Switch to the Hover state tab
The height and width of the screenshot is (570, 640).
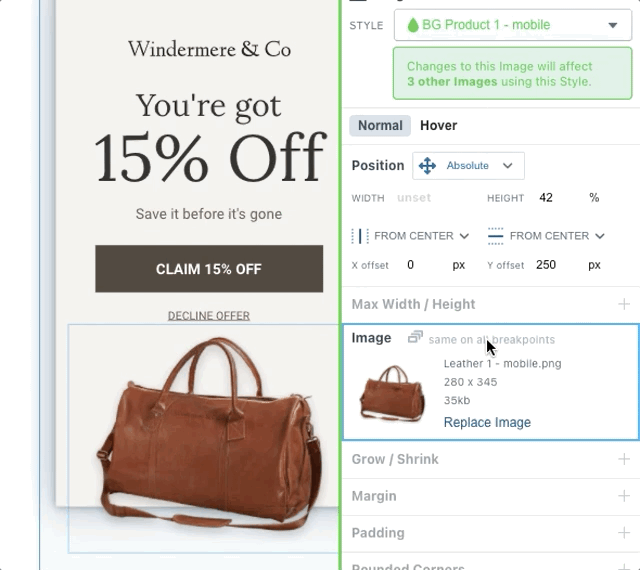[x=438, y=125]
